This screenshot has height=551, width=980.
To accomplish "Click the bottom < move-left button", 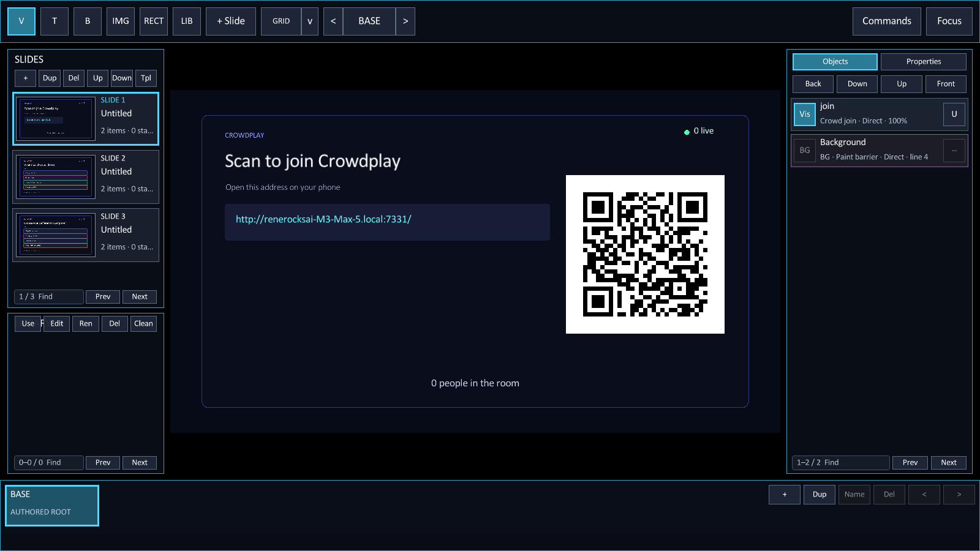I will [924, 495].
